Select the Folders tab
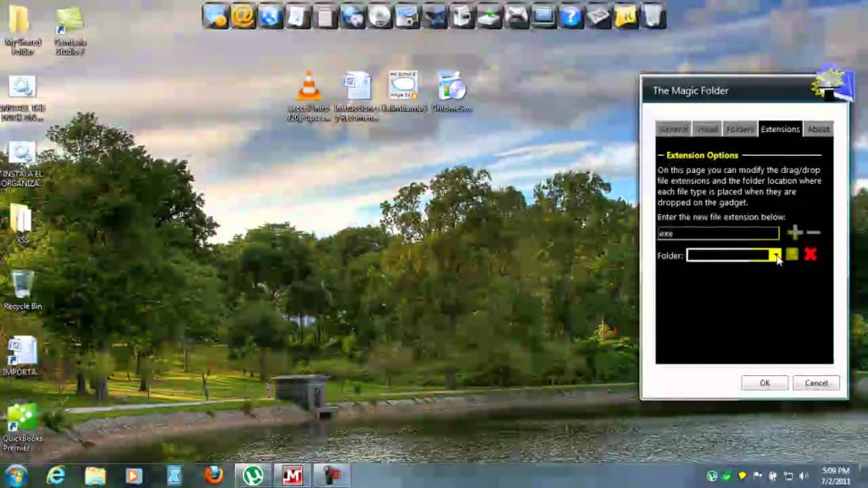Image resolution: width=868 pixels, height=488 pixels. [x=739, y=129]
